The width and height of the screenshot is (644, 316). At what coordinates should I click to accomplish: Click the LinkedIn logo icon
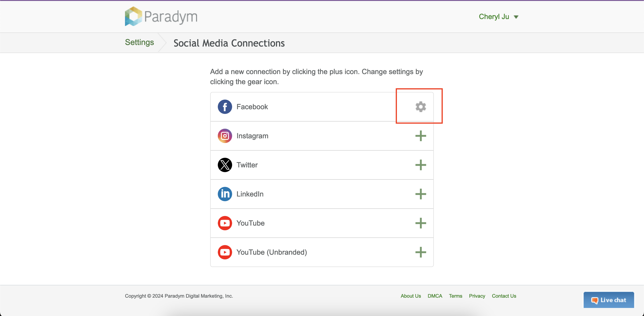[225, 194]
